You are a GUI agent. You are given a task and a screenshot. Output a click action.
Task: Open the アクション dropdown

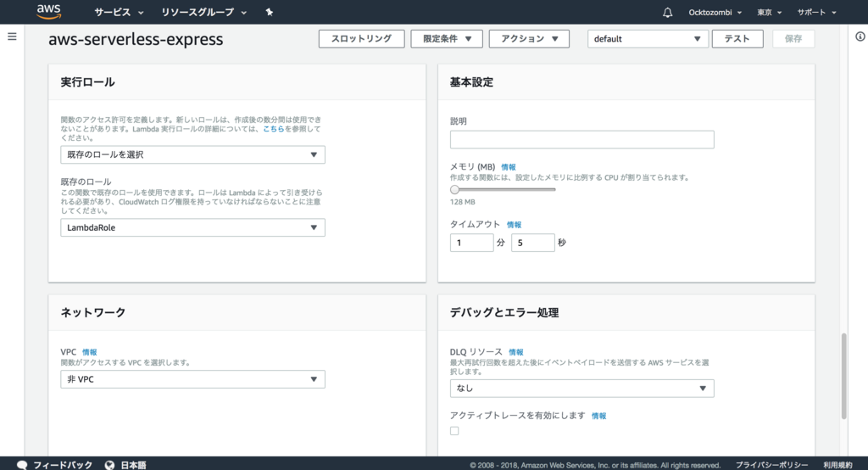point(529,39)
